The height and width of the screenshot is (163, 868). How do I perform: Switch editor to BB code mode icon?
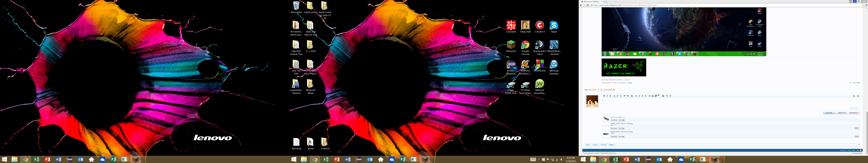[x=858, y=96]
